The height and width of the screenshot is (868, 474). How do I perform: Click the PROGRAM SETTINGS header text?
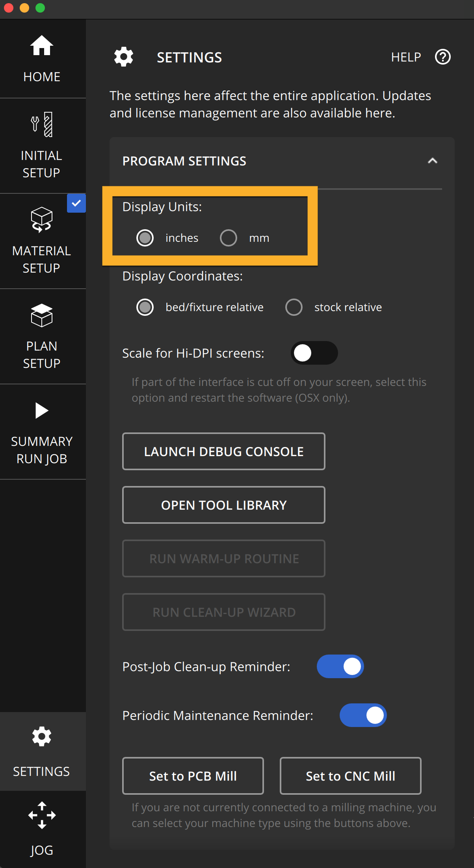click(184, 161)
